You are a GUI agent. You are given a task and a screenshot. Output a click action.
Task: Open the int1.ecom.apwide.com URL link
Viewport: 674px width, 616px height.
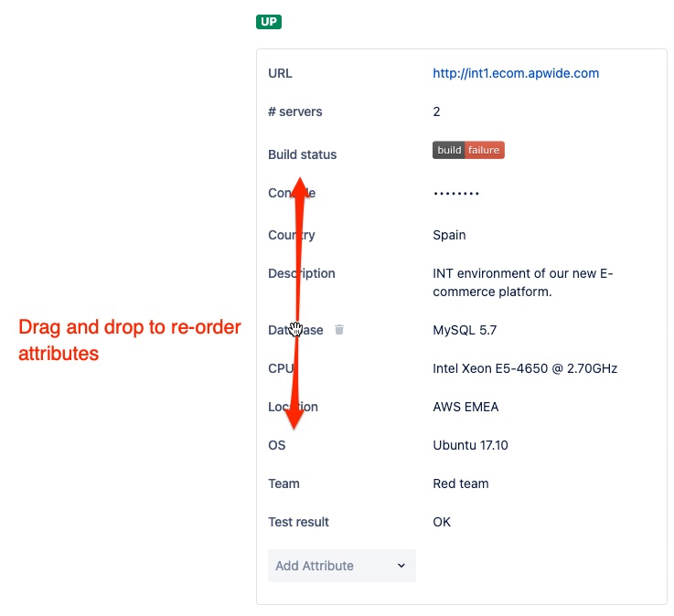(516, 73)
